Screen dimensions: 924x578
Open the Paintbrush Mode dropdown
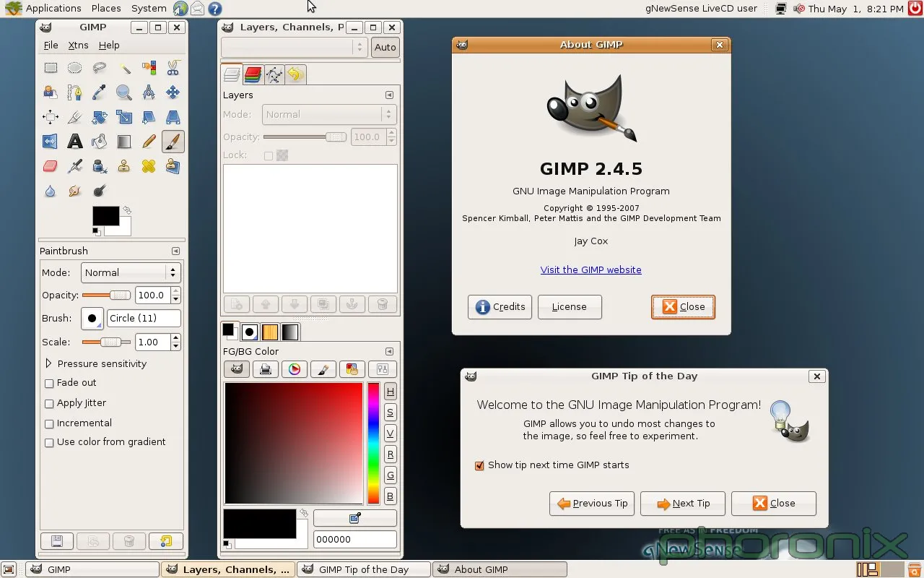tap(130, 272)
